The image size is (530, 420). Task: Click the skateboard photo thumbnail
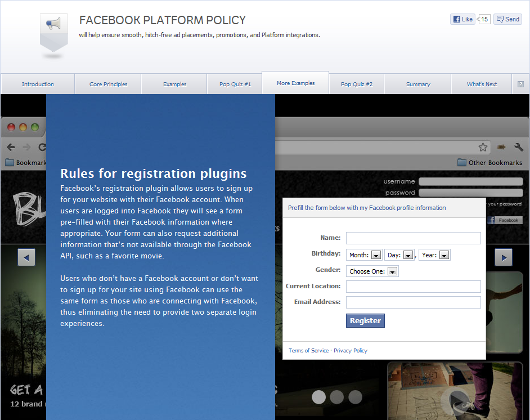click(455, 391)
